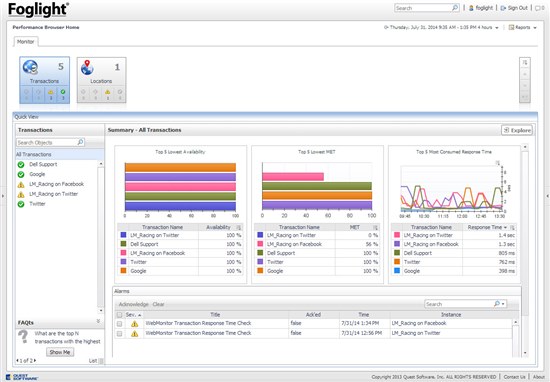Open the messages bubble icon in the header
The width and height of the screenshot is (550, 382).
[x=538, y=8]
